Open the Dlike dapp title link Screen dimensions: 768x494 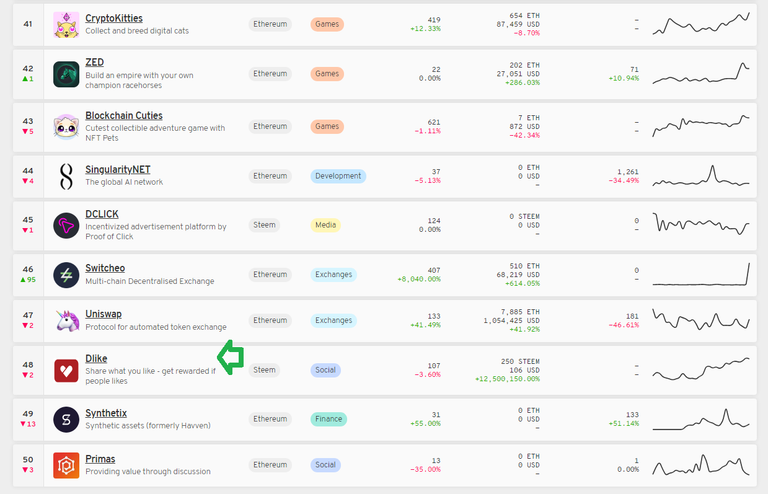tap(96, 358)
